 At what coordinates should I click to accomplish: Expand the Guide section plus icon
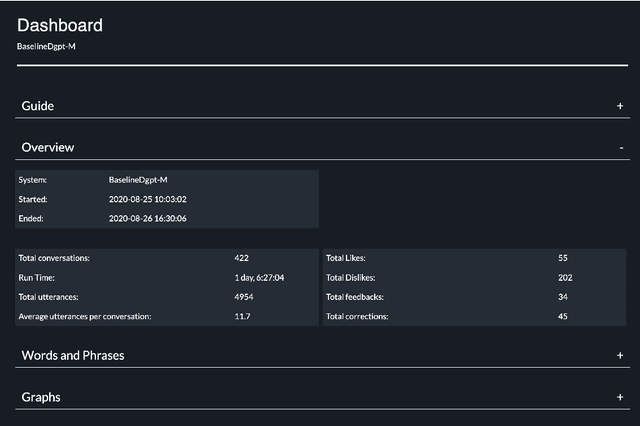620,106
